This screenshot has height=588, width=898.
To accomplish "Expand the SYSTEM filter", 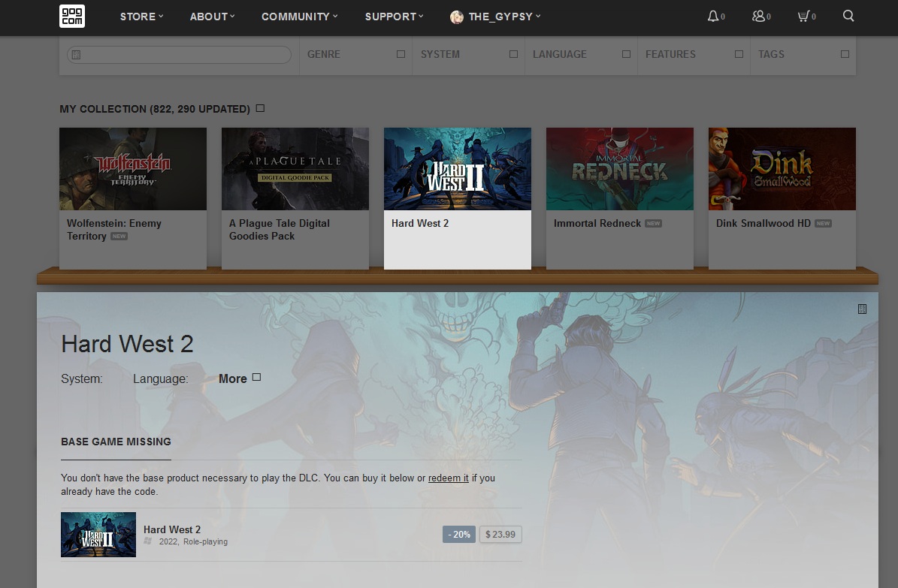I will (x=468, y=54).
